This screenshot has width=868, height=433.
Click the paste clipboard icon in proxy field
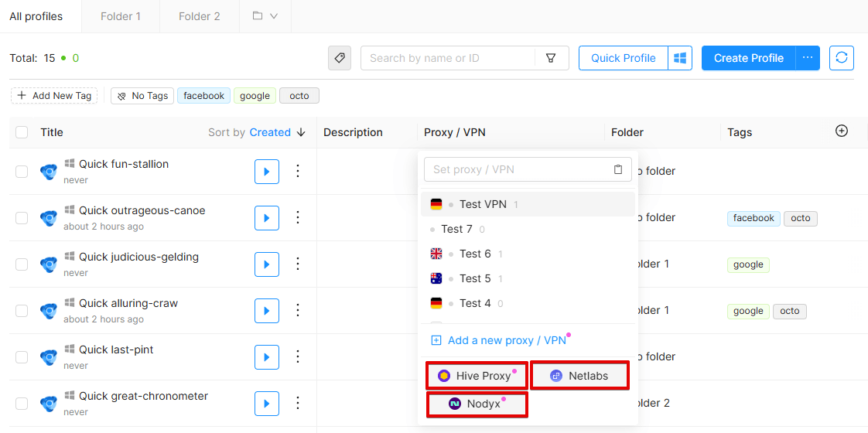click(x=618, y=170)
